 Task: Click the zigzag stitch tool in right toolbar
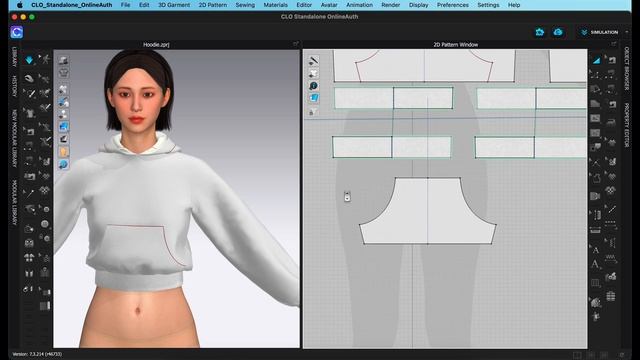tap(611, 258)
